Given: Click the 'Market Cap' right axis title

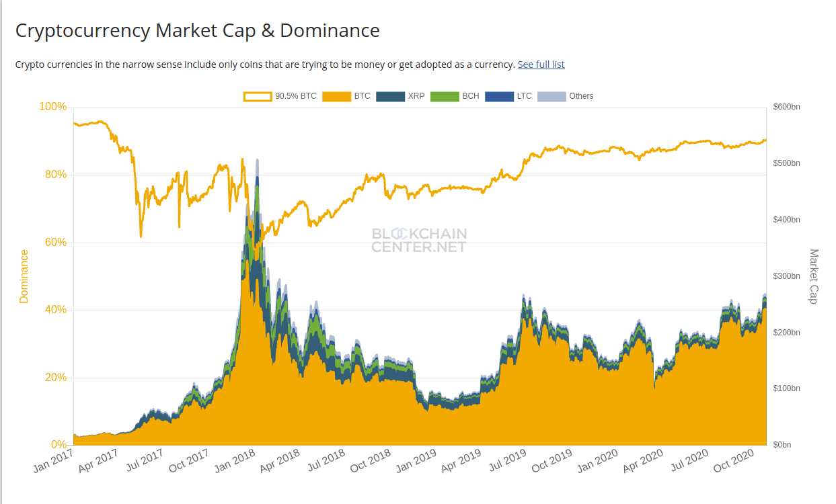Looking at the screenshot, I should point(814,276).
